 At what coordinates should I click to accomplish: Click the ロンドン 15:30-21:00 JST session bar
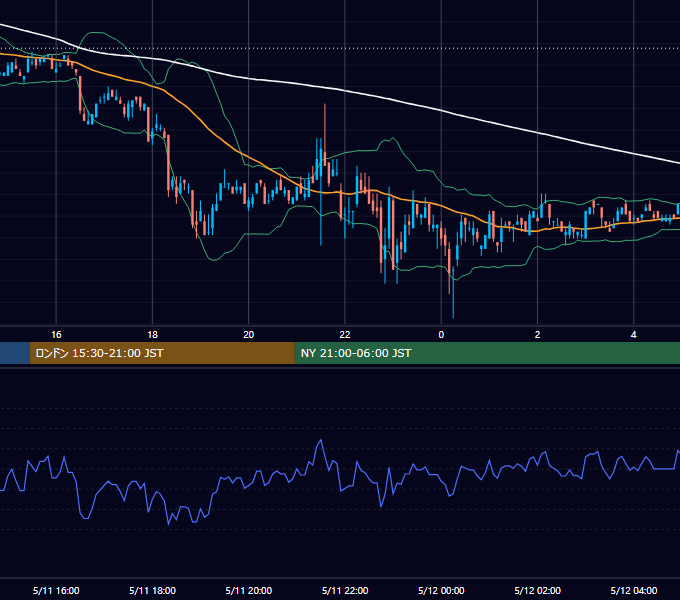(162, 353)
